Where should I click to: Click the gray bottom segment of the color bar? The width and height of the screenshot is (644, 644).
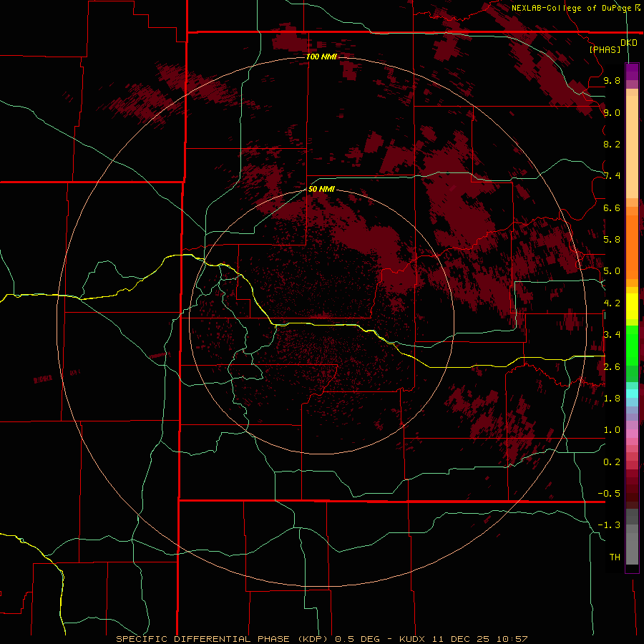[x=632, y=546]
